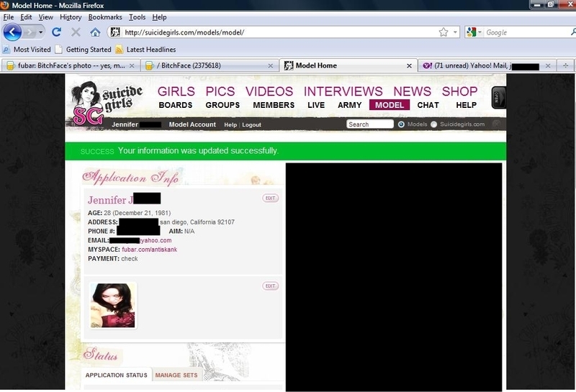576x392 pixels.
Task: Bookmark this page with the star icon
Action: click(x=444, y=32)
